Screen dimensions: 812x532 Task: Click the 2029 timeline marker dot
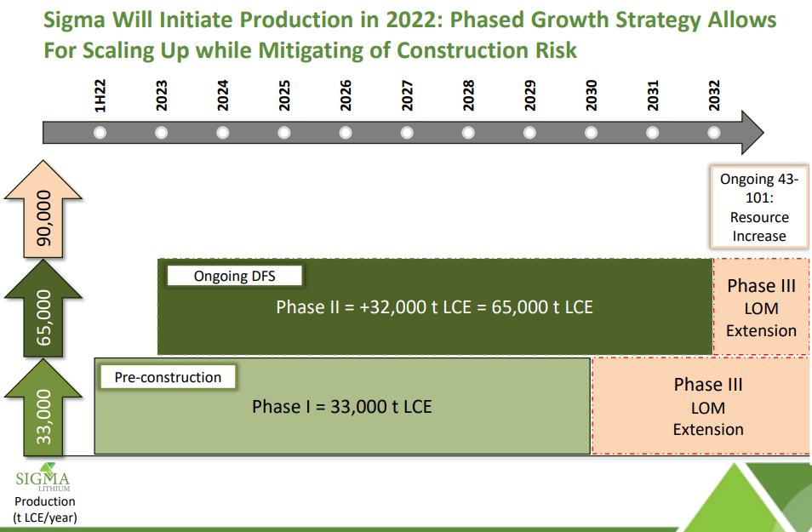529,133
